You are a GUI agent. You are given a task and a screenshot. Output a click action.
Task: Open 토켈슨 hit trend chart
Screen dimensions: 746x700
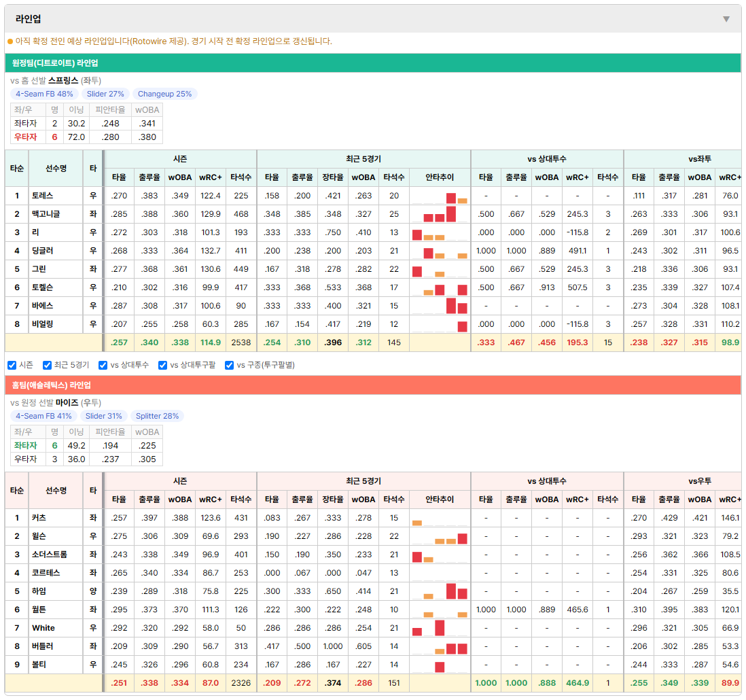(440, 287)
